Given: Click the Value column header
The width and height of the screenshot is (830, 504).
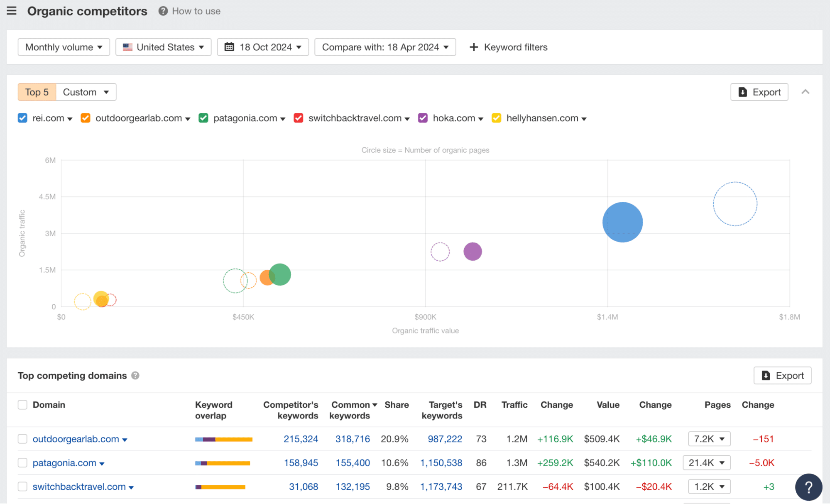Looking at the screenshot, I should 608,405.
